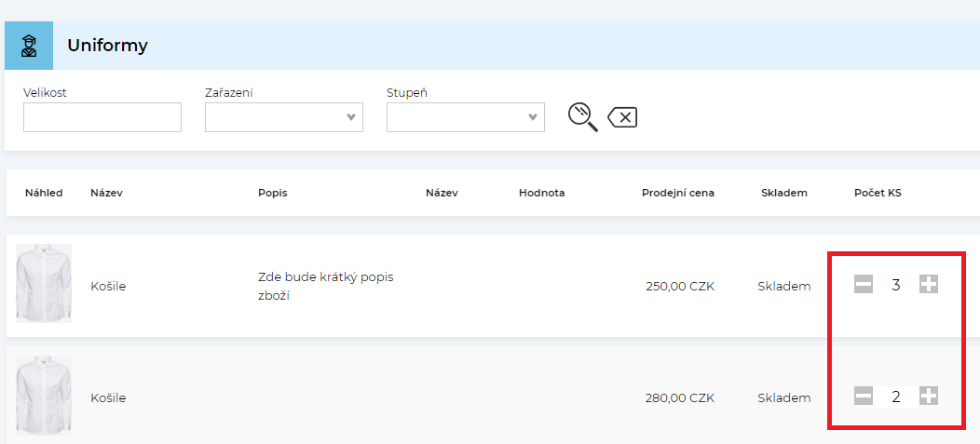The width and height of the screenshot is (980, 444).
Task: Click the quantity field showing 2
Action: point(895,397)
